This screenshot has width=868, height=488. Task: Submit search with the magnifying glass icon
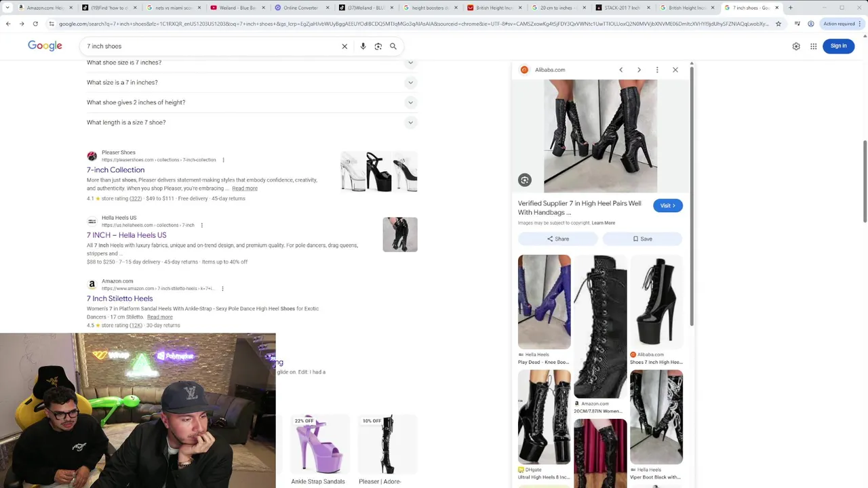(393, 46)
